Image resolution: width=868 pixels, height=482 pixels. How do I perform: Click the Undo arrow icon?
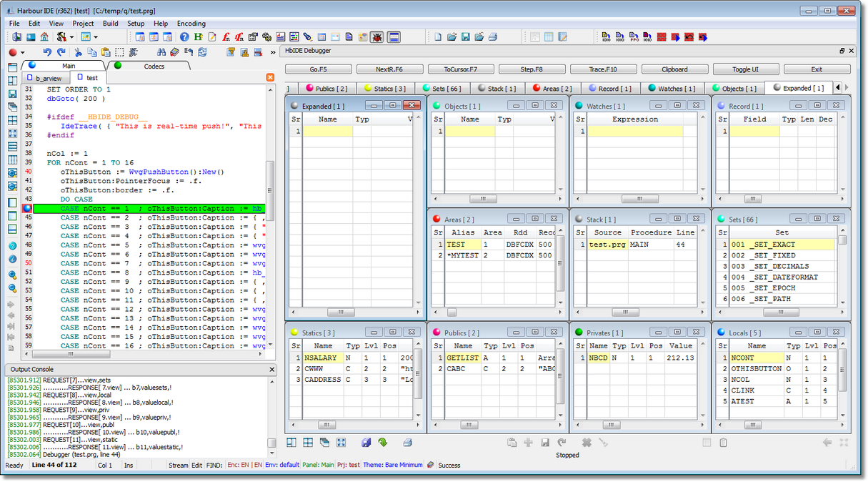tap(47, 51)
